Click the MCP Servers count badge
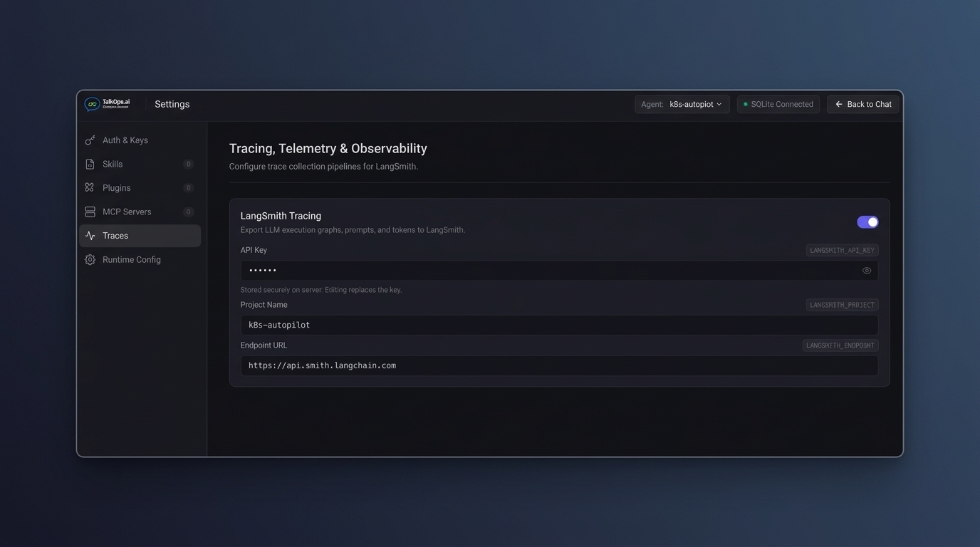The image size is (980, 547). point(188,212)
